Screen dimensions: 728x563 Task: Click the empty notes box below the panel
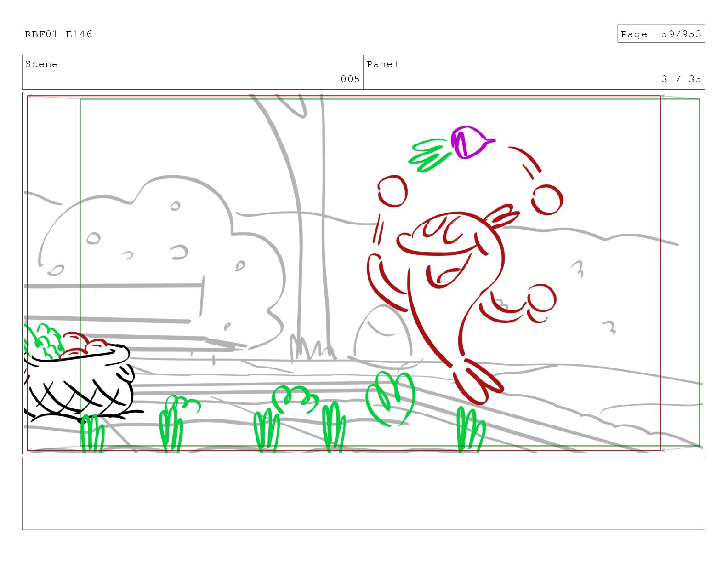[x=363, y=493]
